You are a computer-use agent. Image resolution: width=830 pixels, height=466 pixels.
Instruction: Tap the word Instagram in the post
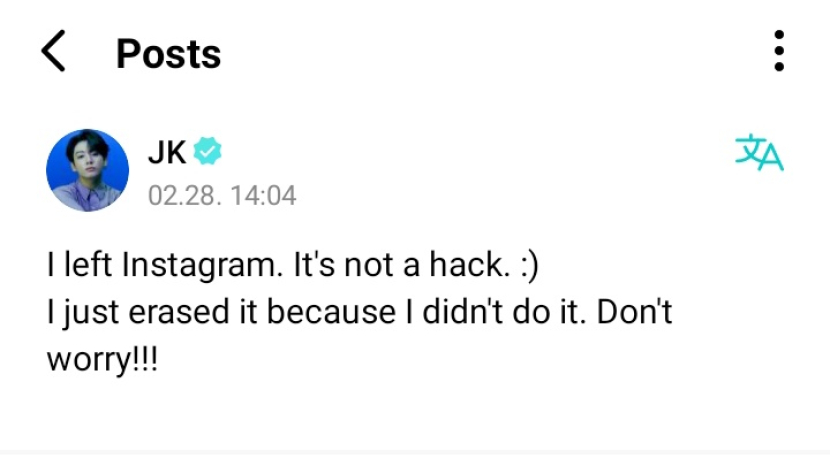click(203, 266)
